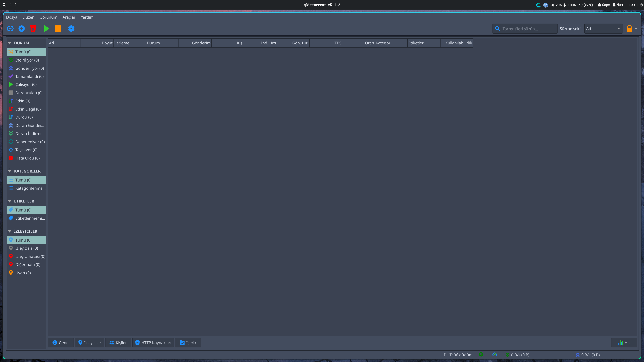Collapse the ETIKETLER section
This screenshot has width=644, height=362.
(10, 201)
